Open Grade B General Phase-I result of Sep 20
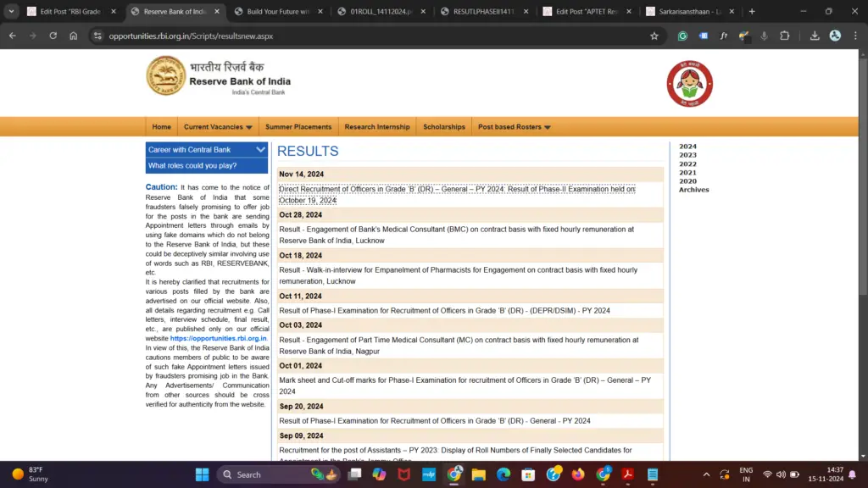The image size is (868, 488). tap(435, 420)
